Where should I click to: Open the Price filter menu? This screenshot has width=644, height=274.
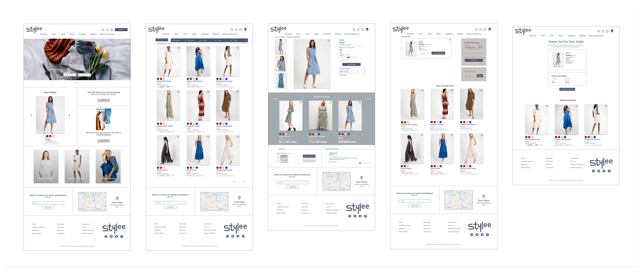[x=240, y=40]
